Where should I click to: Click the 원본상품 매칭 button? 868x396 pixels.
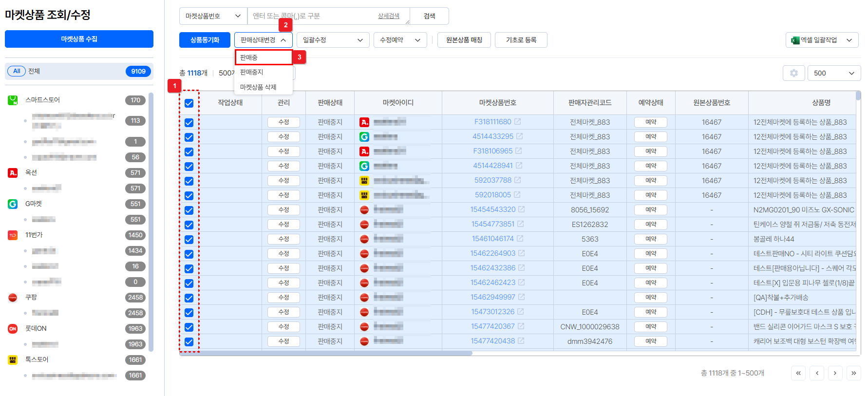point(464,40)
